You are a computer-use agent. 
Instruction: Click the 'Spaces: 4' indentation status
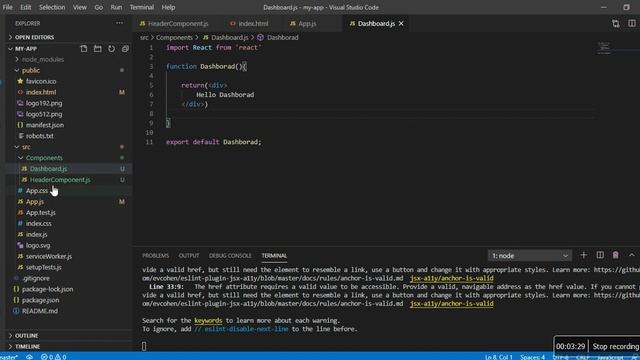click(x=533, y=357)
